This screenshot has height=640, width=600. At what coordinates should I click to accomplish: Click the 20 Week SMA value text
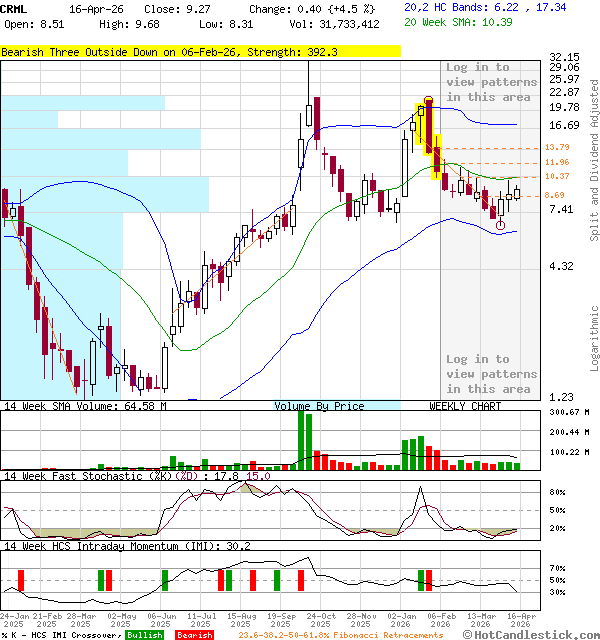point(458,21)
